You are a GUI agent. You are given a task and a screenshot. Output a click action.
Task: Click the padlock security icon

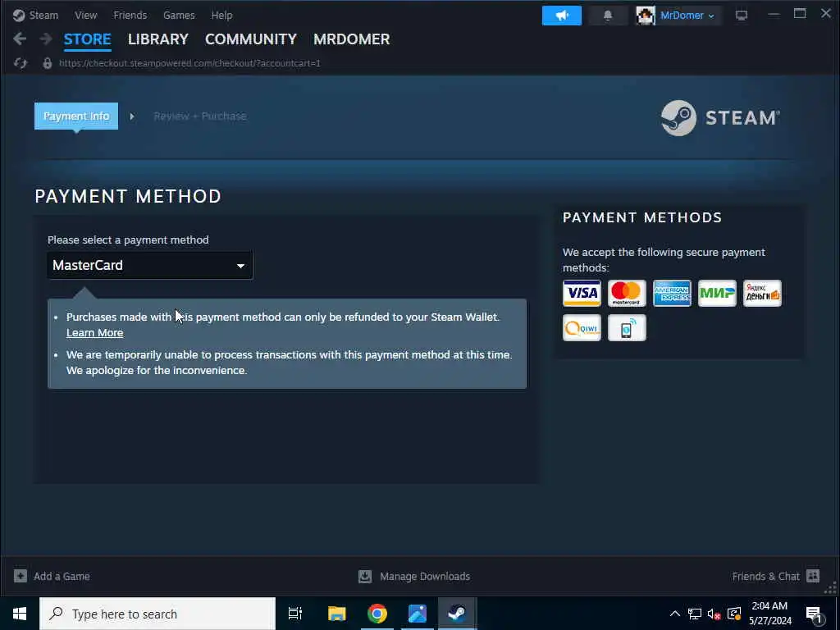(x=47, y=63)
